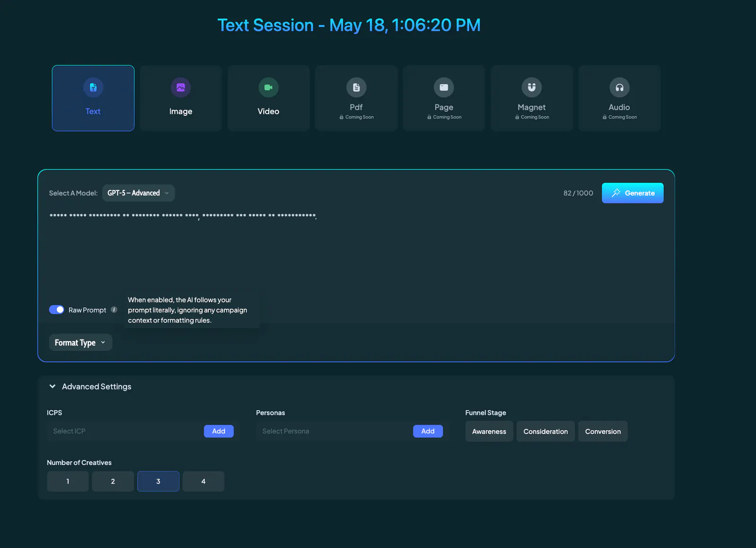Open the GPT-5 Advanced model dropdown

click(138, 193)
